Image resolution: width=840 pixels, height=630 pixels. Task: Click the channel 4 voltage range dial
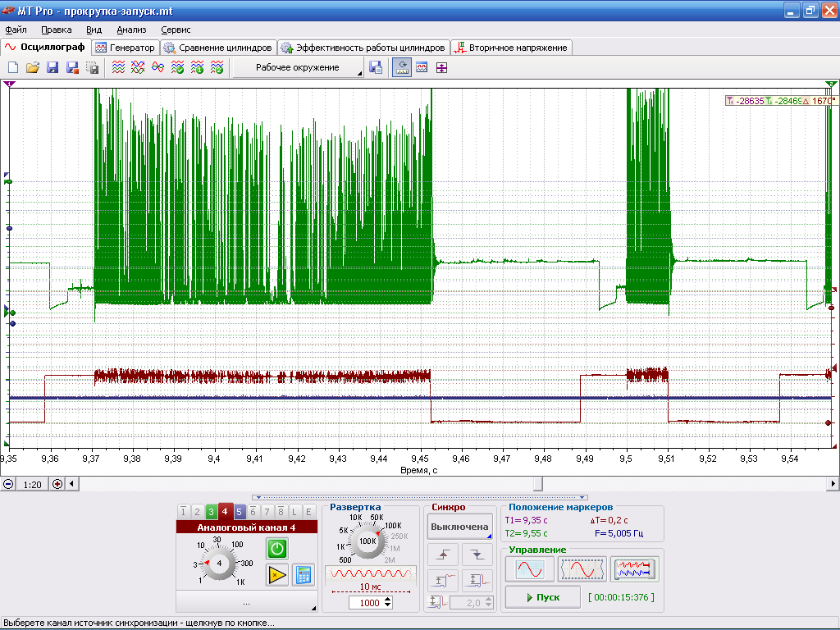click(218, 563)
